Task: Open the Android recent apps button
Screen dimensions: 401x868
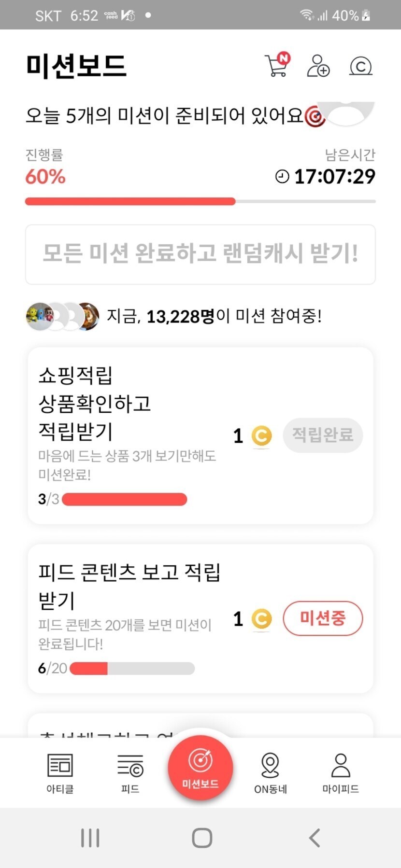Action: coord(90,838)
